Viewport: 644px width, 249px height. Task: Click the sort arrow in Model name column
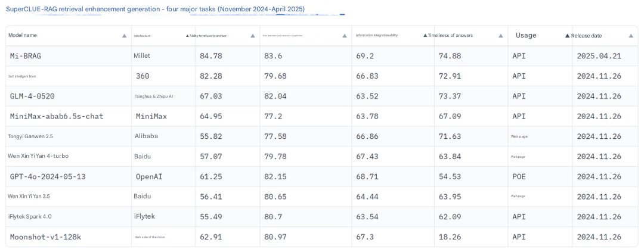coord(124,36)
